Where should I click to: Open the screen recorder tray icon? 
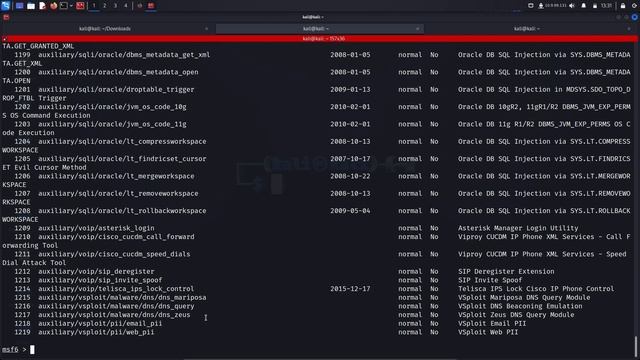point(530,6)
